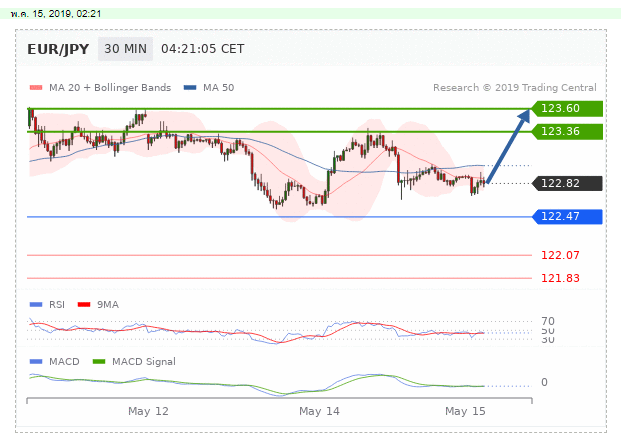Click the blue MACD legend swatch
This screenshot has width=621, height=442.
pos(36,362)
